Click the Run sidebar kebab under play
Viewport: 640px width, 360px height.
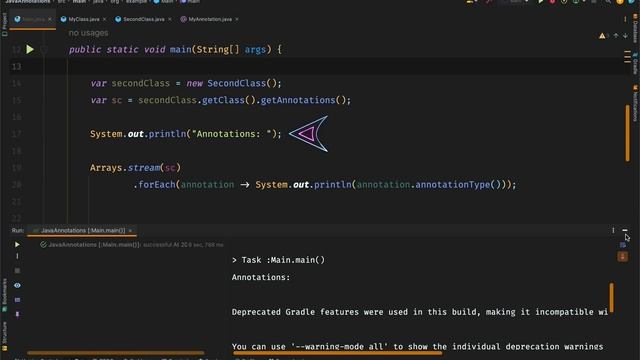point(17,256)
